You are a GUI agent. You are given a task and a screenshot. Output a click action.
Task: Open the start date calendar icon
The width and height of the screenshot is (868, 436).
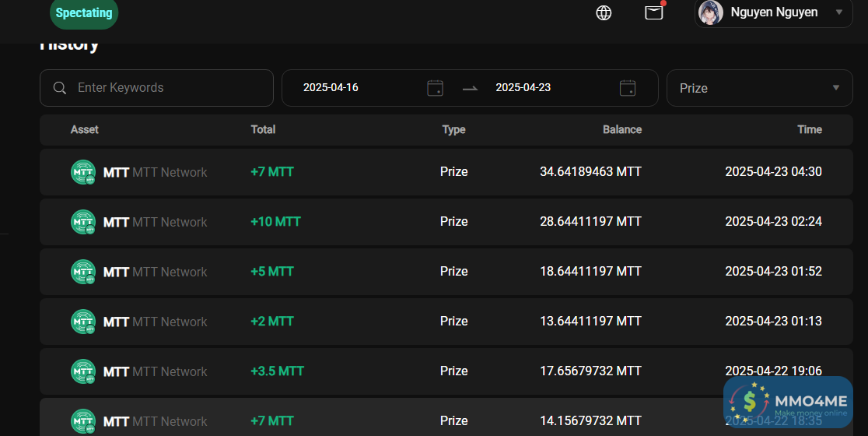pyautogui.click(x=435, y=88)
